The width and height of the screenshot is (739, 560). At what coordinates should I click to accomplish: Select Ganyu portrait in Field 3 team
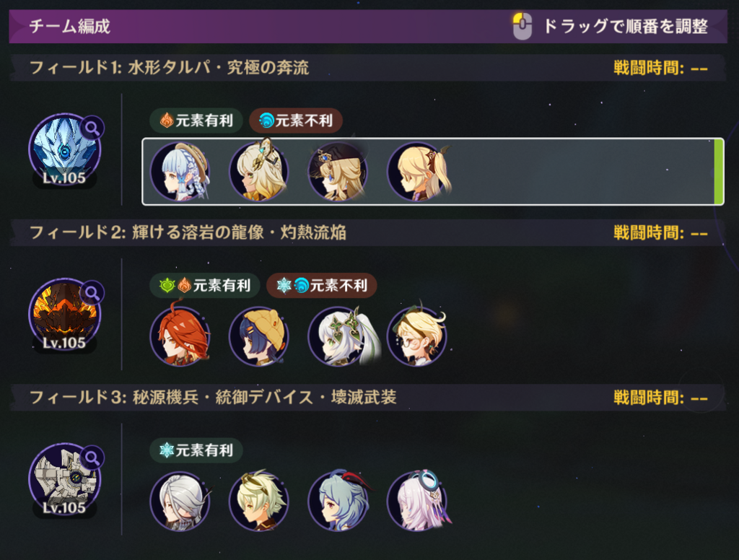[x=339, y=501]
